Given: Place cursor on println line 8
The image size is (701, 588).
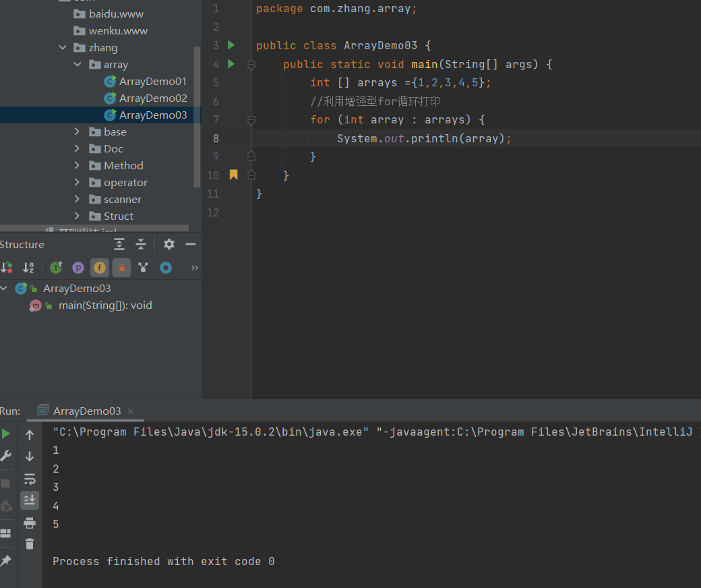Looking at the screenshot, I should tap(423, 138).
